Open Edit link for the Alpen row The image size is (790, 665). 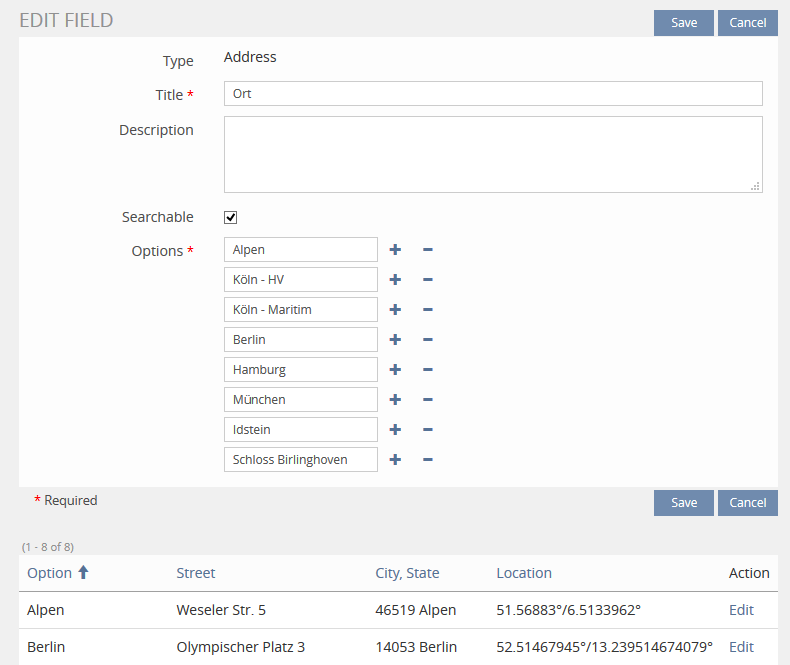click(741, 610)
